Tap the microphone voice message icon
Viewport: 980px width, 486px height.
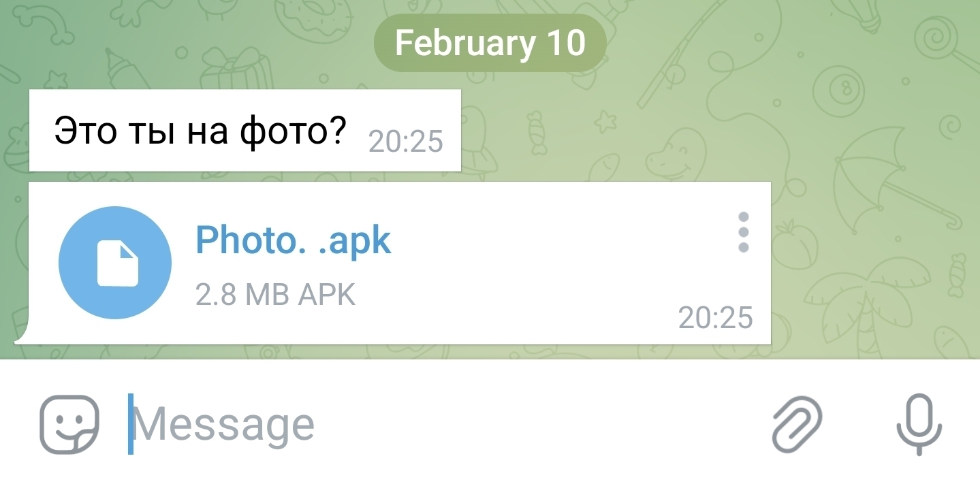[x=919, y=424]
